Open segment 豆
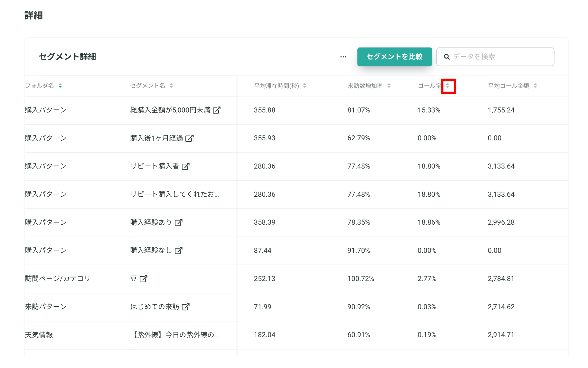The width and height of the screenshot is (588, 368). pos(134,279)
